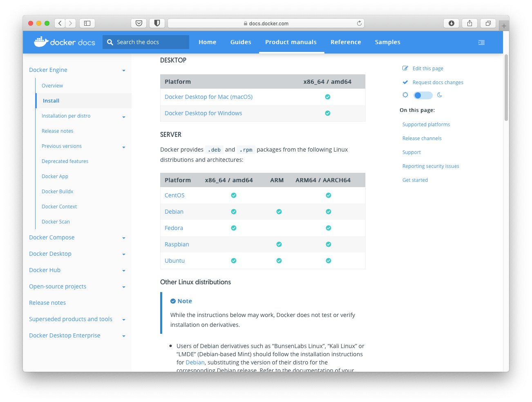Click the Edit this page pencil icon
Image resolution: width=532 pixels, height=402 pixels.
[x=405, y=68]
